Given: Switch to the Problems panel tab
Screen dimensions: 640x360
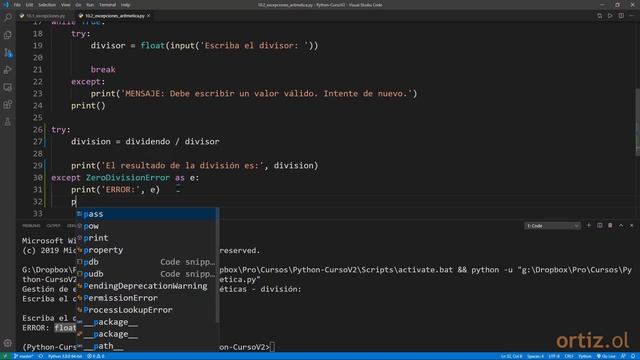Looking at the screenshot, I should click(x=31, y=226).
